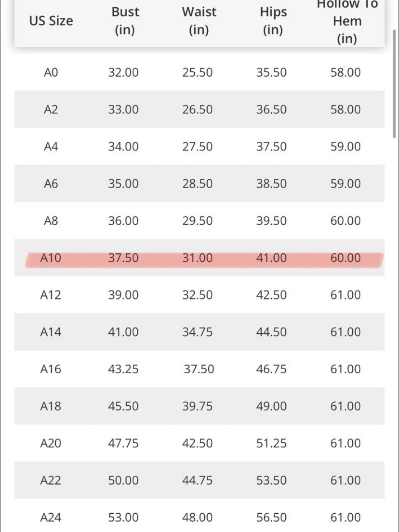Screen dimensions: 399x532
Task: Select the A0 size row label
Action: coord(51,72)
